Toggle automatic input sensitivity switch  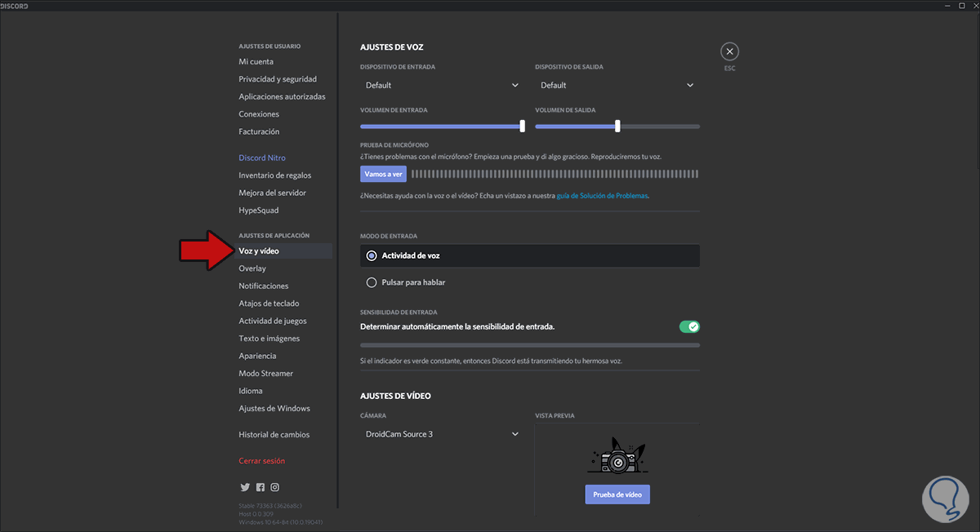click(689, 326)
